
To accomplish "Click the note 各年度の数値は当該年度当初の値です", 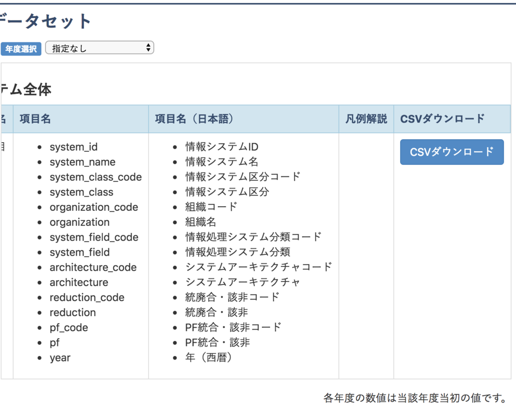I will click(x=416, y=398).
